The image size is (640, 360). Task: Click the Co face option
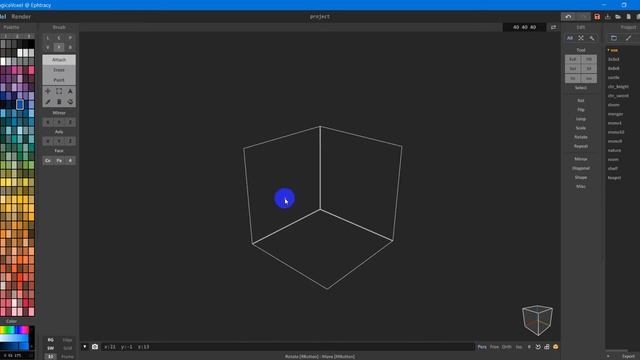click(48, 160)
